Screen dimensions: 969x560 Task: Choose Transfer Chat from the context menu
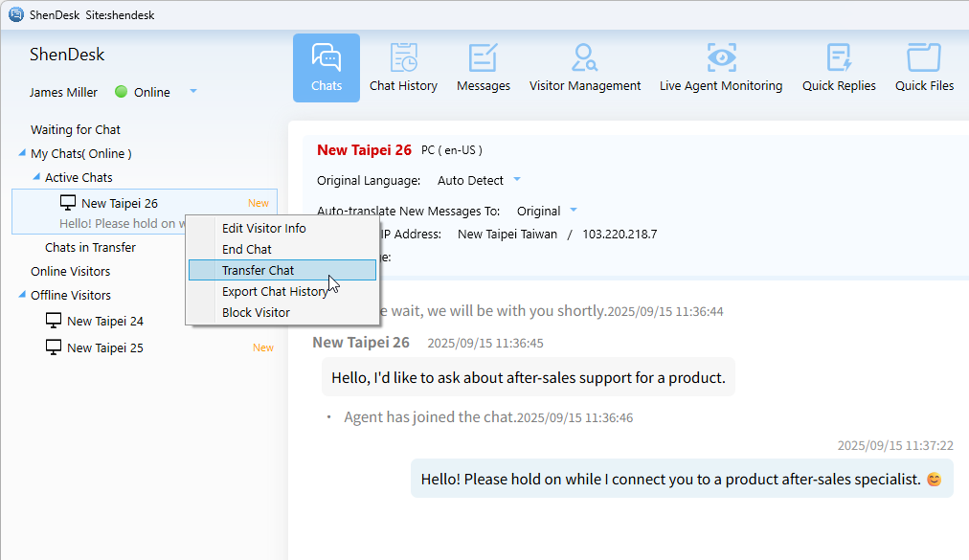pyautogui.click(x=259, y=271)
